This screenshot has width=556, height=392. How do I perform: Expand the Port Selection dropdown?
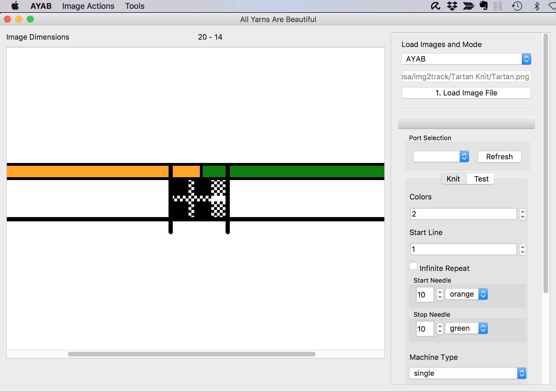[441, 156]
